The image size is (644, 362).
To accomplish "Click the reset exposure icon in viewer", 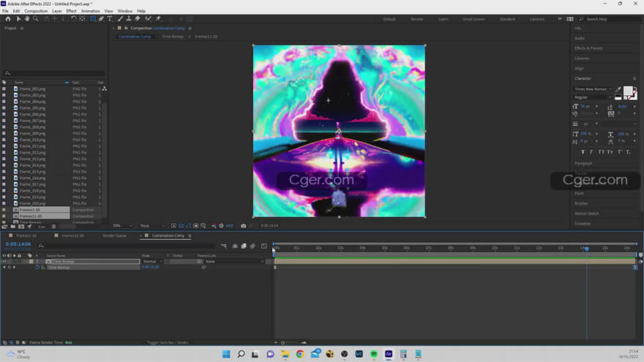I will tap(221, 226).
